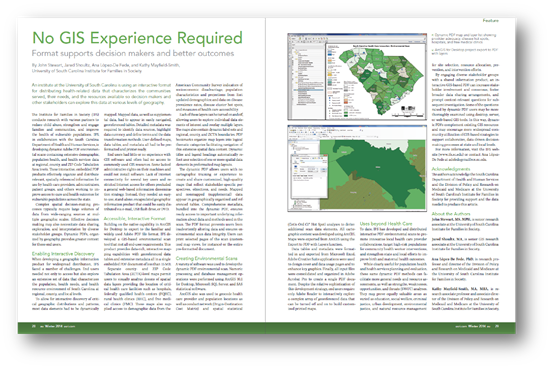
Task: Click the "Accessible, Interactive Format" heading
Action: [x=135, y=219]
